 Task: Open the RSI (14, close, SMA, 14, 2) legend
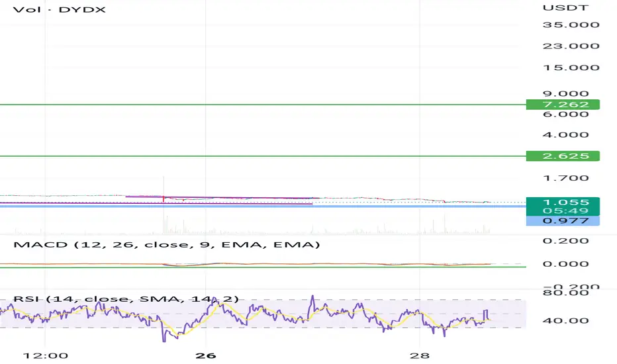point(126,299)
